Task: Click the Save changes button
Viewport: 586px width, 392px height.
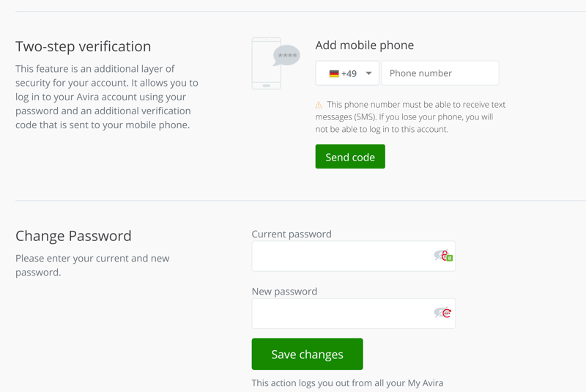Action: pos(307,354)
